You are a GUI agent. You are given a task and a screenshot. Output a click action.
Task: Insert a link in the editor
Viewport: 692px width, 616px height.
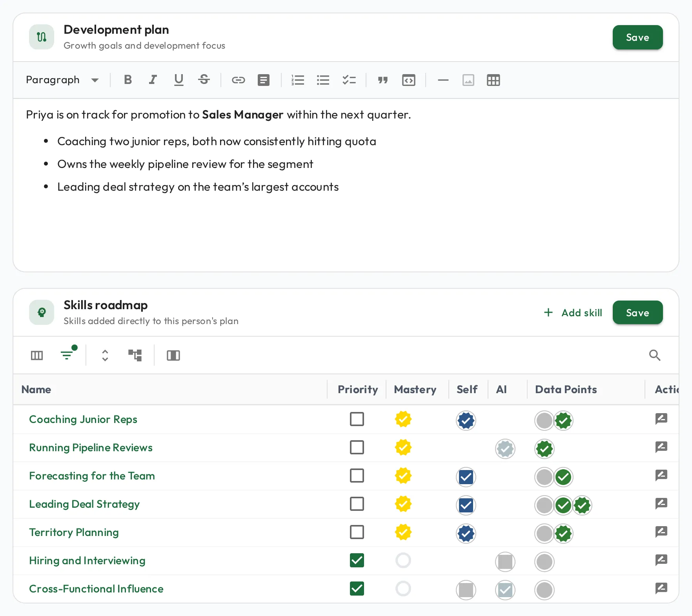239,80
